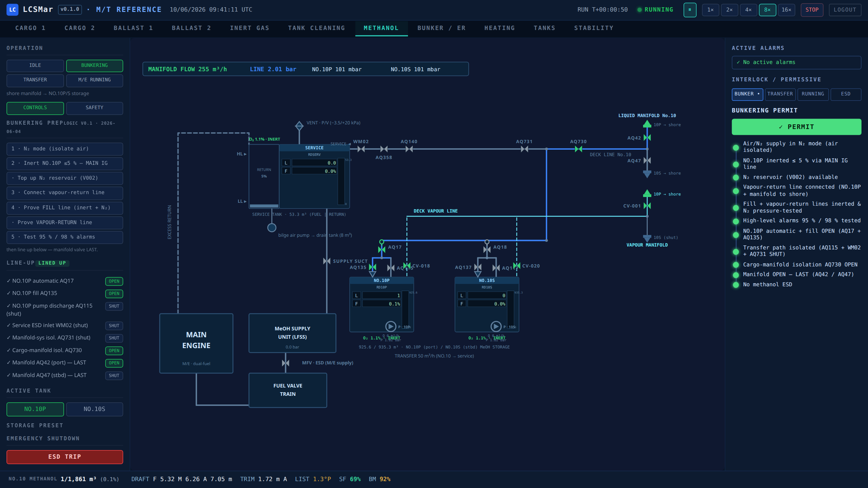Select NO.10P as active tank

tap(35, 409)
